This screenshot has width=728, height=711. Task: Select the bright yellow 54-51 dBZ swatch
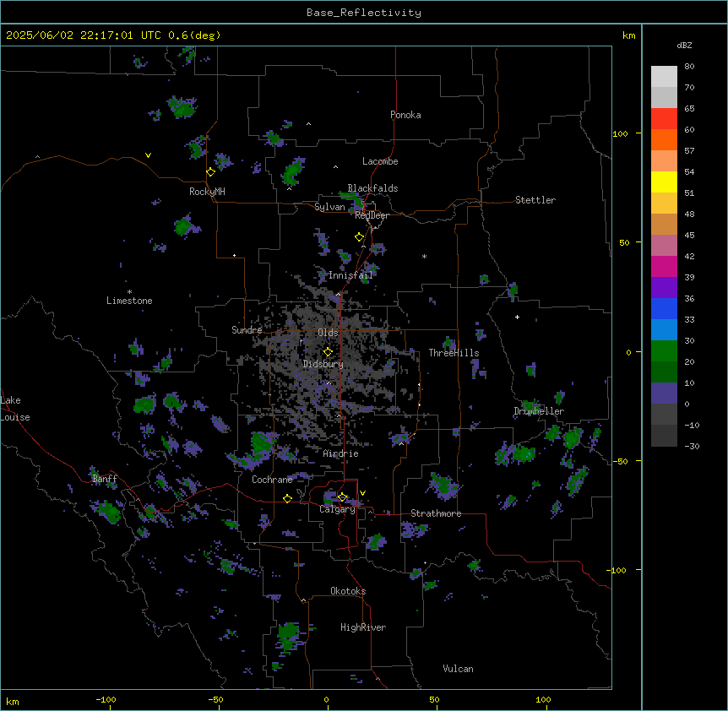[664, 182]
